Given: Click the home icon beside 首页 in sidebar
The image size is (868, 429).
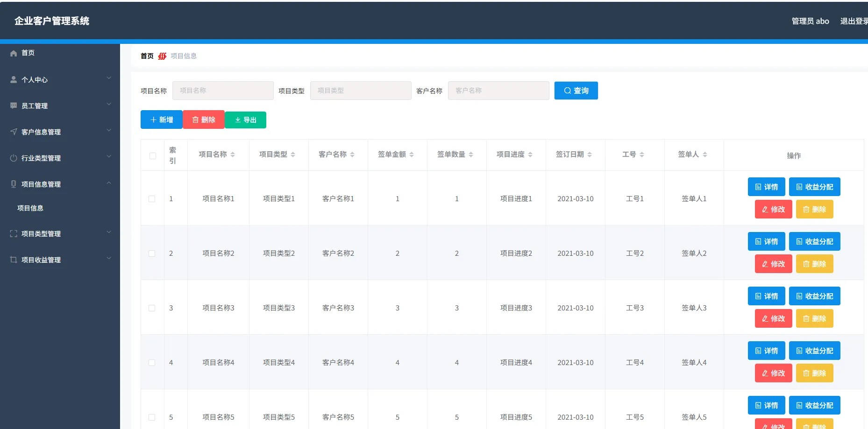Looking at the screenshot, I should (13, 53).
